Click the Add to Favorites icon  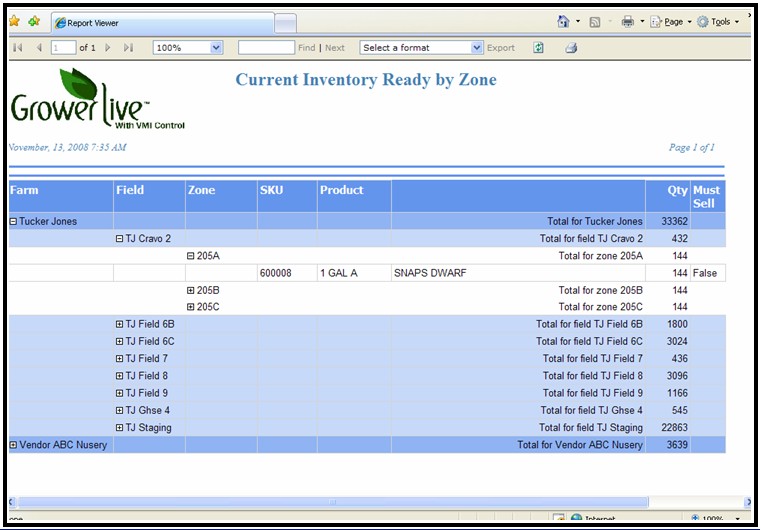pos(34,21)
